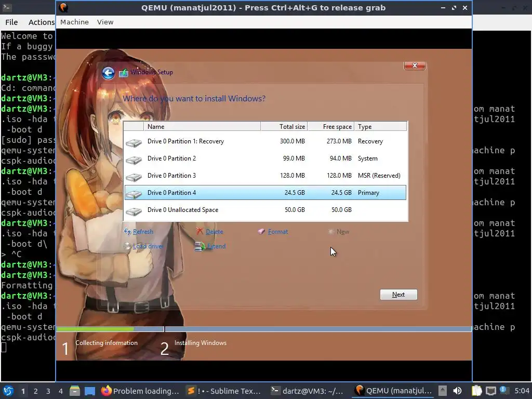
Task: Click the Delete partition link
Action: click(x=215, y=232)
